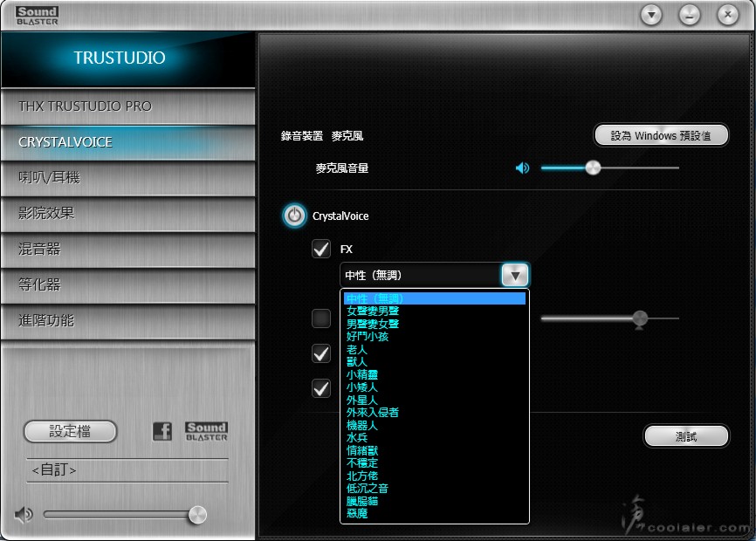Click the 麥克風音量 slider handle
756x541 pixels.
point(593,168)
